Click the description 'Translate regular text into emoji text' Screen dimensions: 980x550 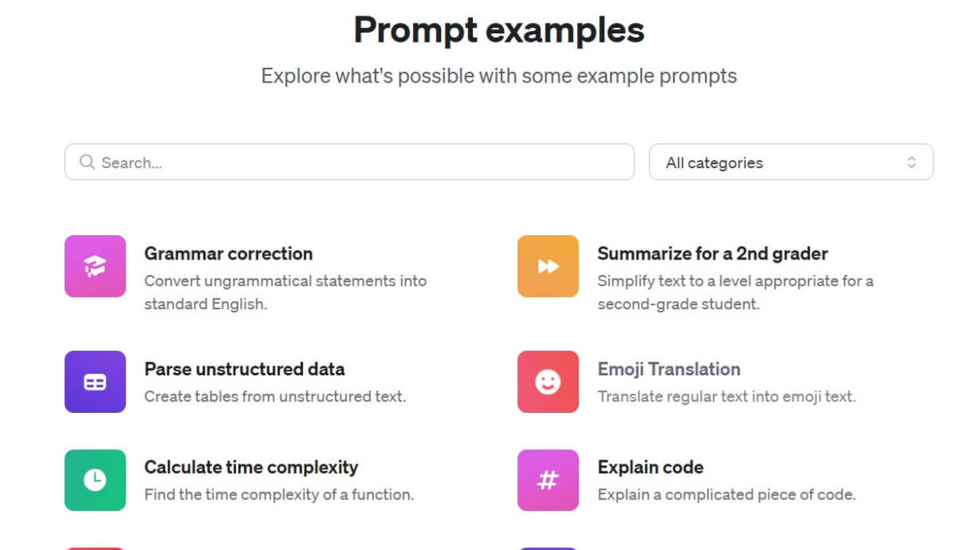(x=726, y=397)
